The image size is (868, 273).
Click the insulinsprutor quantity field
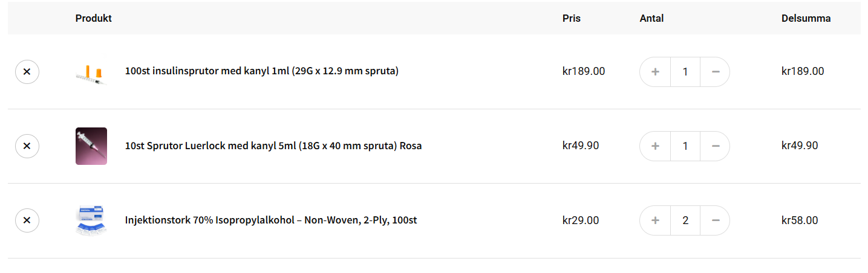tap(685, 72)
